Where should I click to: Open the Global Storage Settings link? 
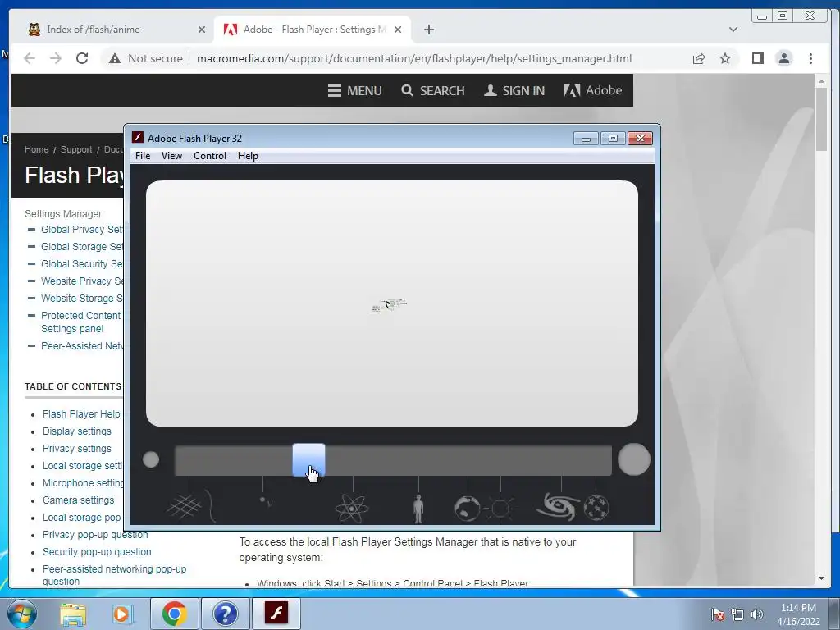82,246
